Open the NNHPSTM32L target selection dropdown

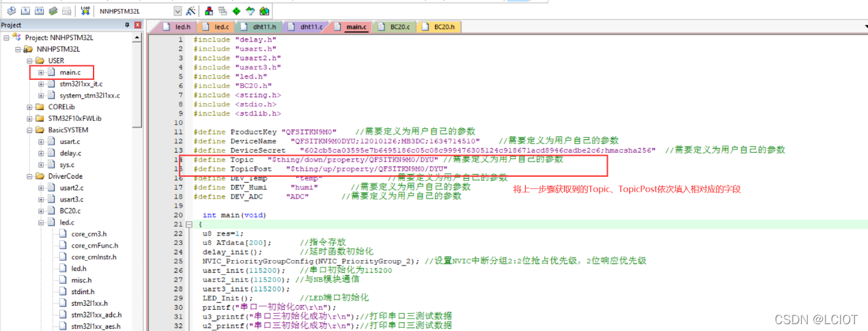[x=178, y=11]
